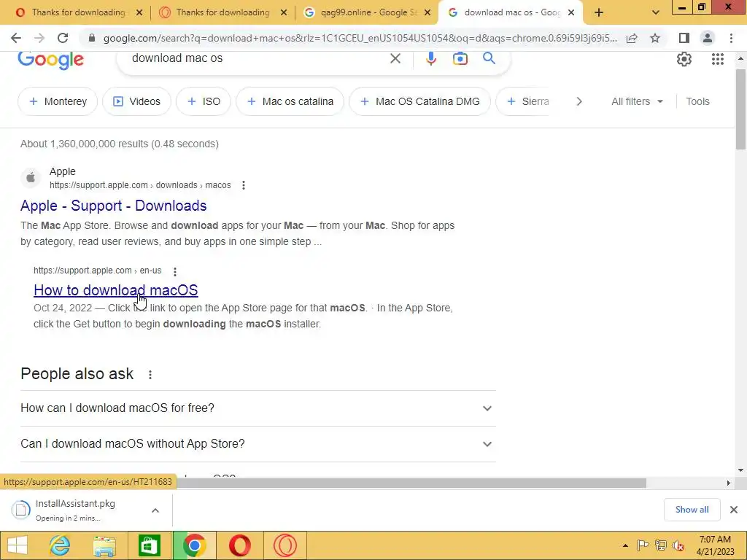Open more options for the How to download macOS result
Image resolution: width=747 pixels, height=560 pixels.
tap(175, 271)
